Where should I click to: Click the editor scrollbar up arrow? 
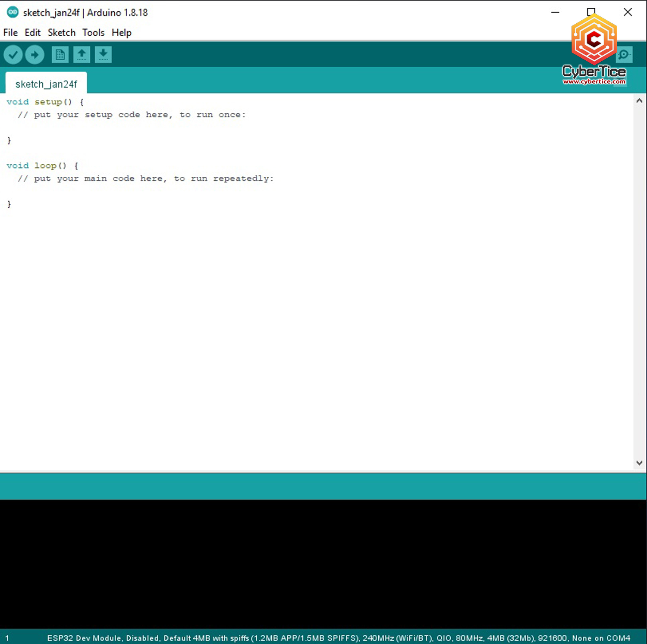pos(639,101)
